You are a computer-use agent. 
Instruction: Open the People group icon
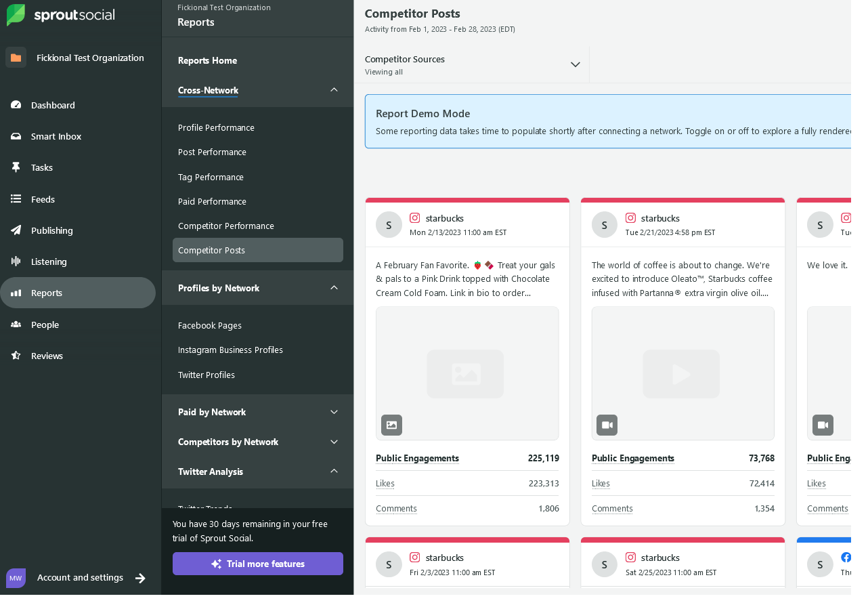click(x=16, y=325)
